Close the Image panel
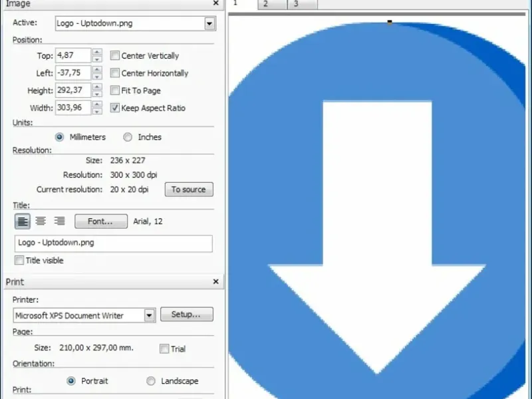The width and height of the screenshot is (532, 399). tap(215, 3)
